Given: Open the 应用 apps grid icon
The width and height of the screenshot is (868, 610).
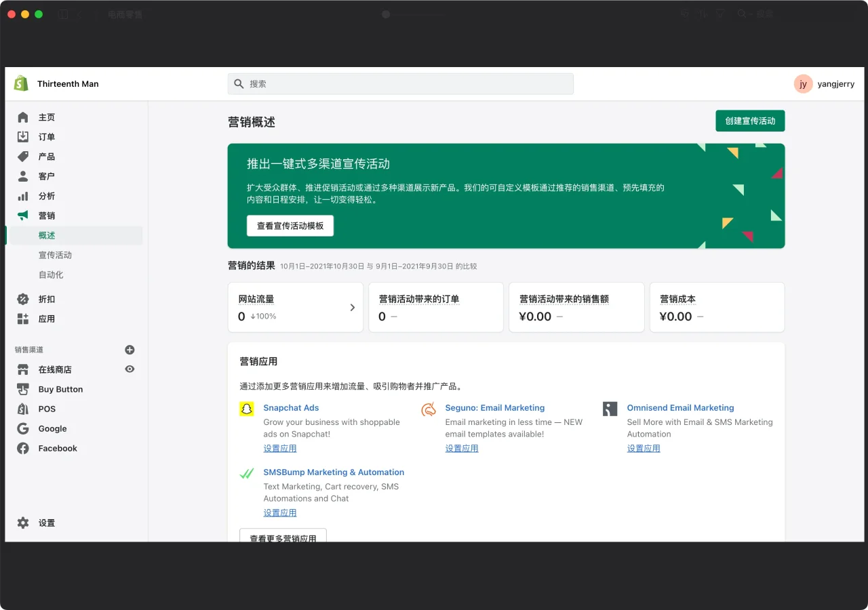Looking at the screenshot, I should pos(23,319).
